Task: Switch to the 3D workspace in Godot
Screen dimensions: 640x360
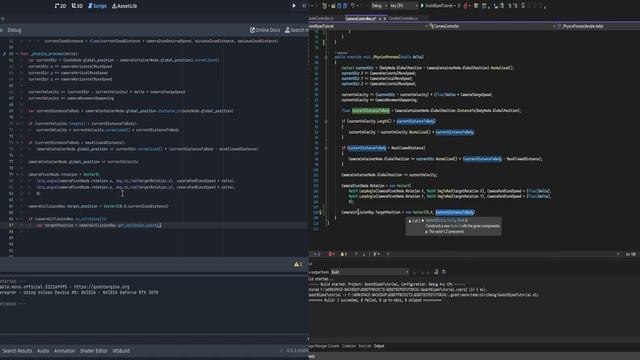Action: point(77,6)
